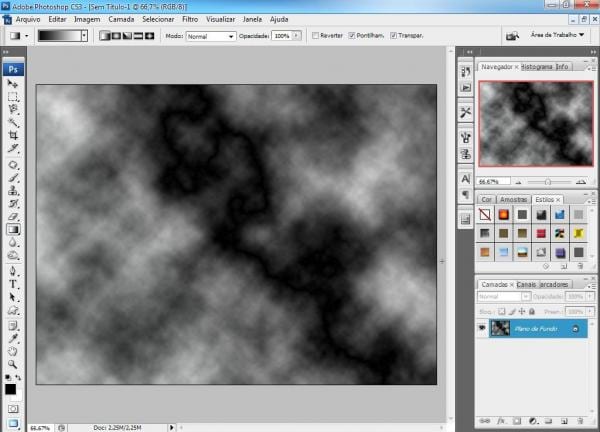This screenshot has width=600, height=432.
Task: Change the screen mode button
Action: [13, 423]
